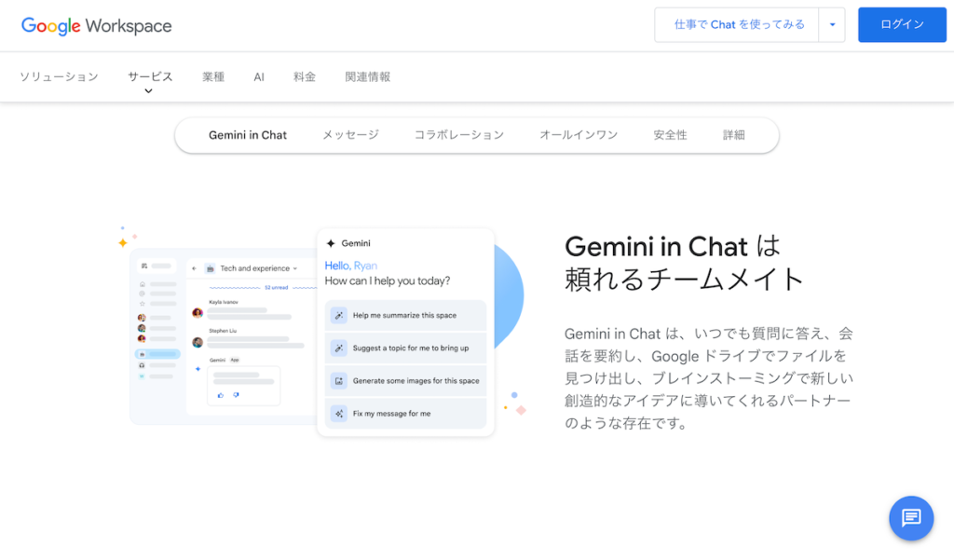Switch to the メッセージ tab
Image resolution: width=954 pixels, height=560 pixels.
(350, 135)
